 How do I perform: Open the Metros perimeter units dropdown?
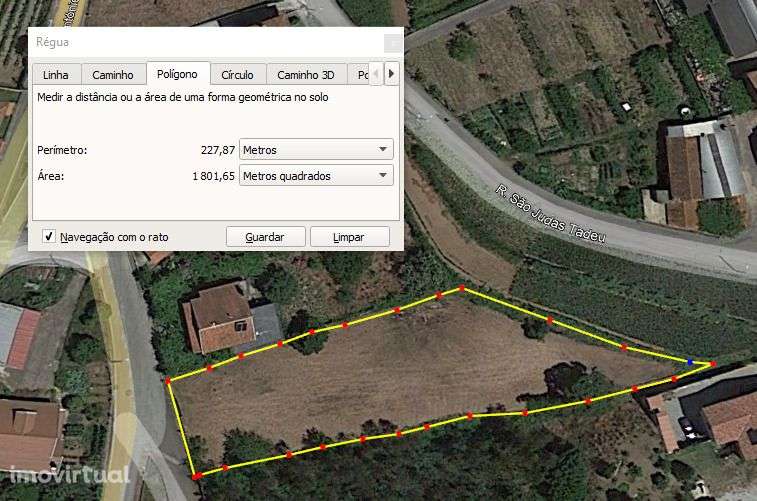pyautogui.click(x=316, y=150)
